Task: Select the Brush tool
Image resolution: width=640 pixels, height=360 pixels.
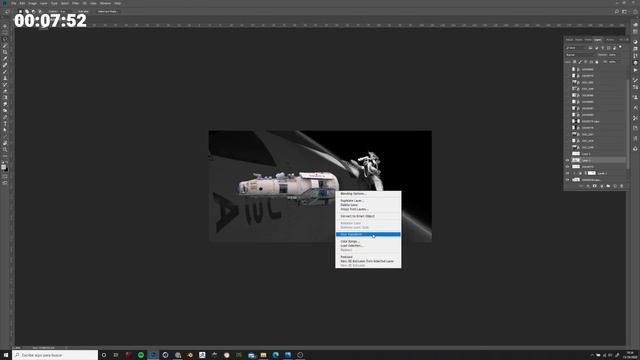Action: tap(5, 71)
